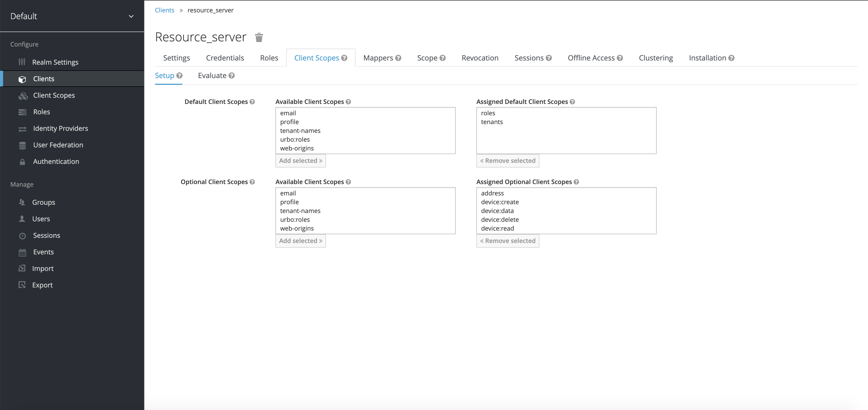This screenshot has height=410, width=868.
Task: Navigate back using the Clients breadcrumb link
Action: click(165, 10)
